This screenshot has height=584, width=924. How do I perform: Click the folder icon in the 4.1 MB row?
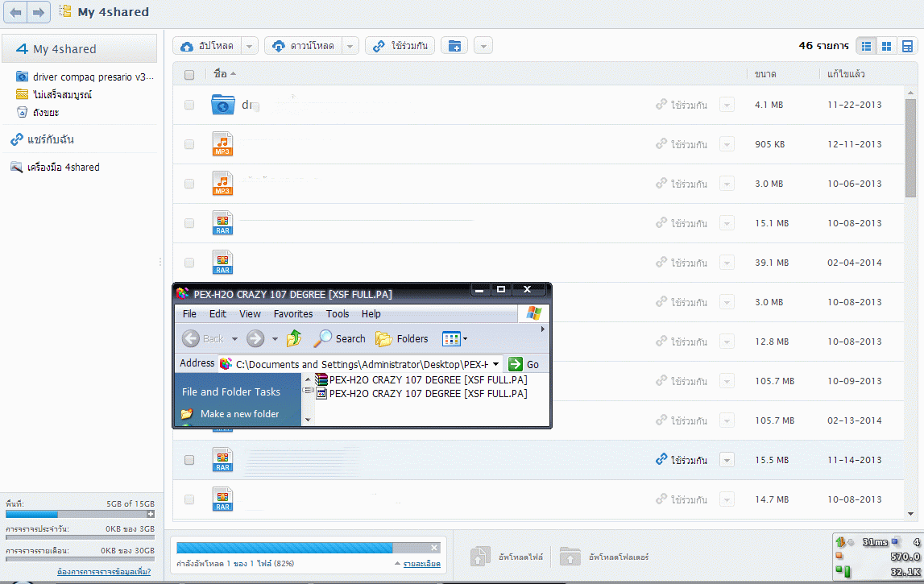(223, 105)
